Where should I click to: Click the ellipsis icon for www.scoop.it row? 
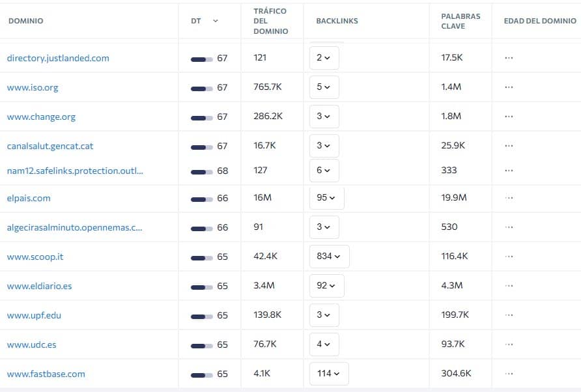pos(509,257)
